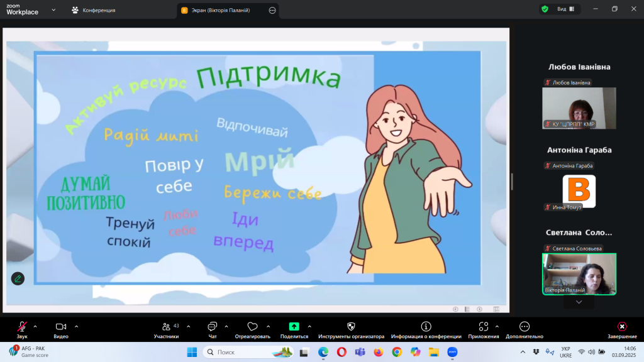Open Host tools shield icon
The width and height of the screenshot is (644, 362).
point(351,327)
